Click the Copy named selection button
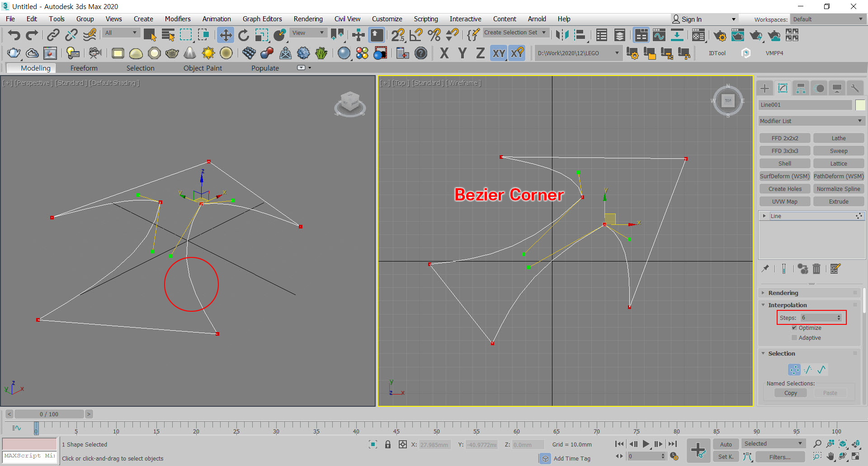The image size is (868, 466). click(790, 393)
